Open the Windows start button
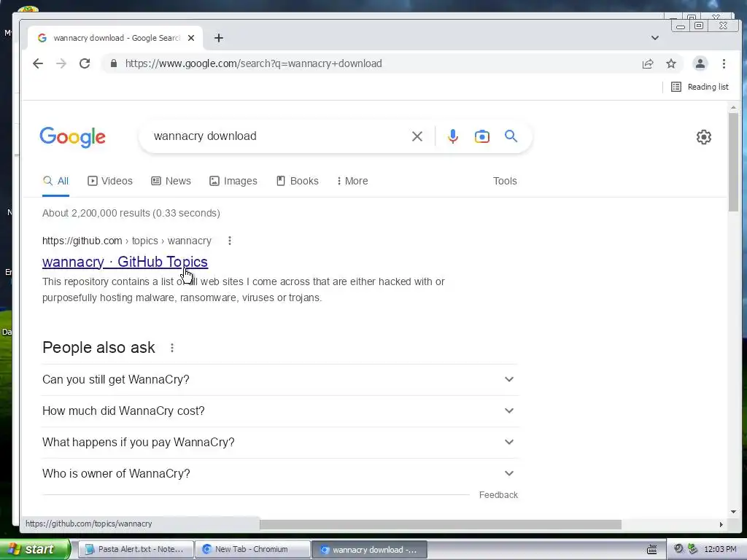Screen dimensions: 747x560 coord(35,549)
